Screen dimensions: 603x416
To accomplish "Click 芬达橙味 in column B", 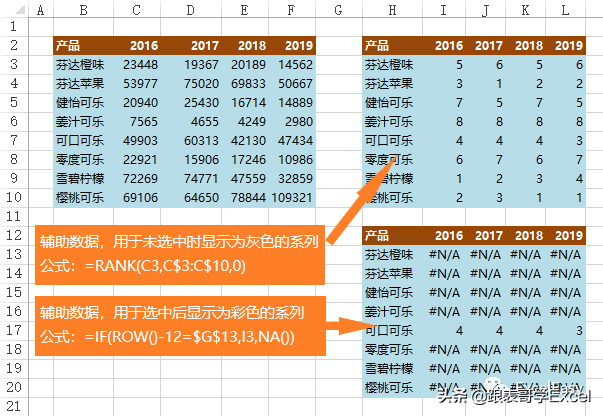I will (83, 65).
